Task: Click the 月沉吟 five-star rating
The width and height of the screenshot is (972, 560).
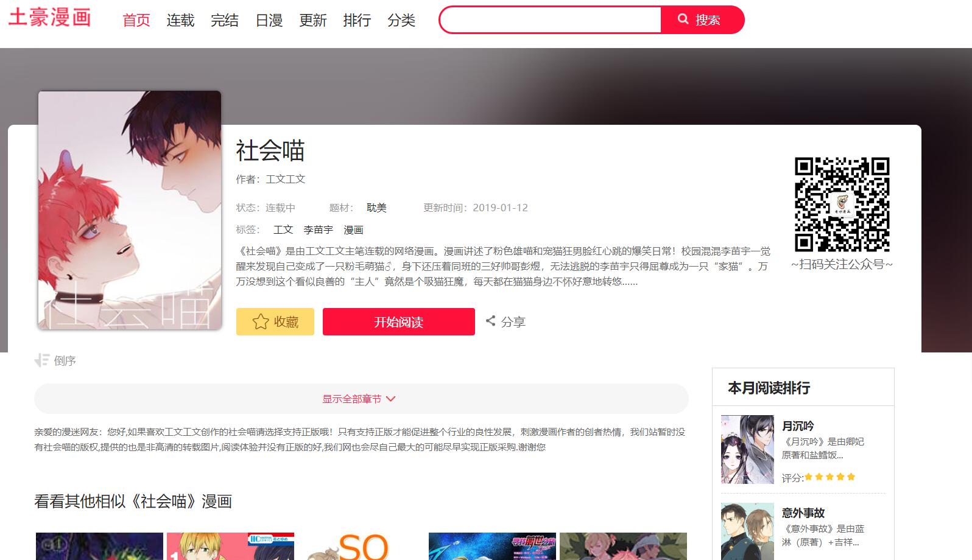Action: tap(830, 477)
